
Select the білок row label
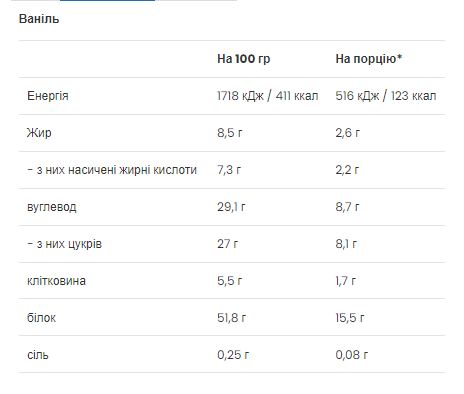tap(41, 318)
